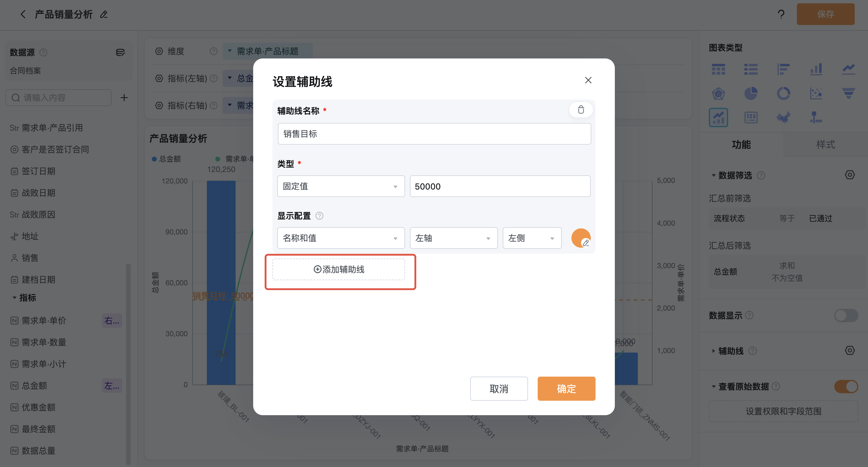Click the 添加辅助线 button
This screenshot has width=868, height=467.
[338, 269]
